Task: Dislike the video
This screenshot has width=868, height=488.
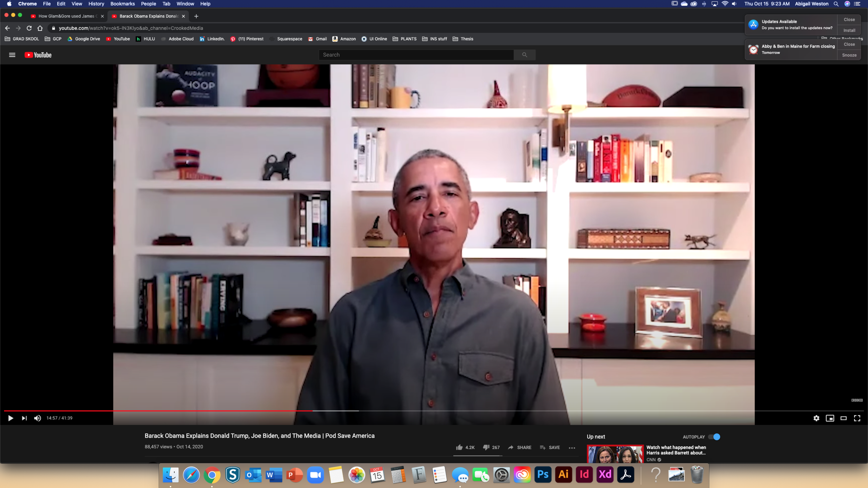Action: 486,447
